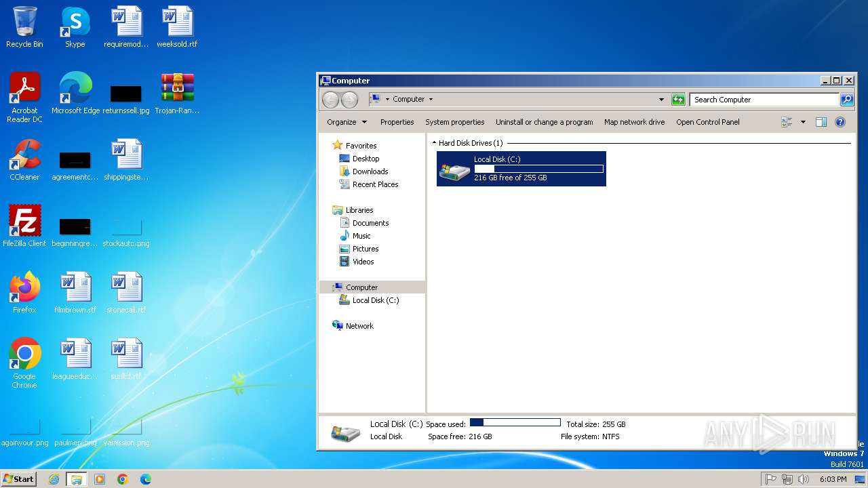The width and height of the screenshot is (868, 488).
Task: Click the volume speaker tray icon
Action: coord(804,479)
